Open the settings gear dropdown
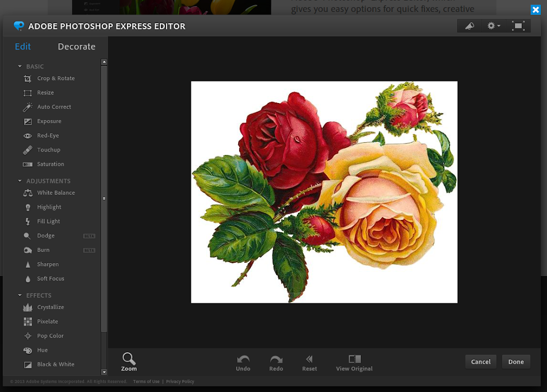The width and height of the screenshot is (547, 392). 493,26
